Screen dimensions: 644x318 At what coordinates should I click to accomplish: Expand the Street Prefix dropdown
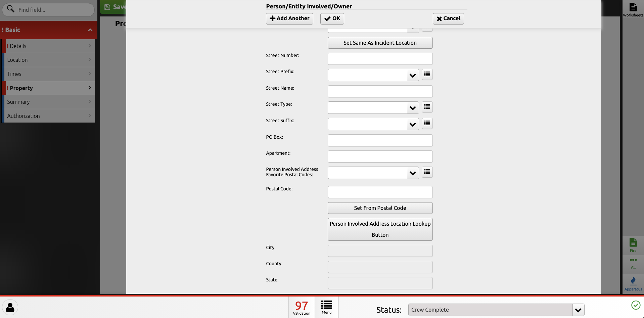pos(413,75)
